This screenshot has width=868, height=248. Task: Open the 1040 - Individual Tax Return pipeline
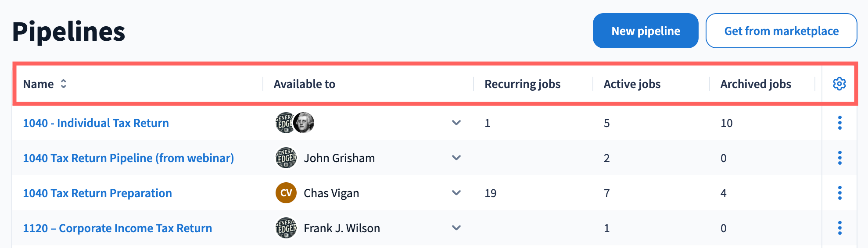pos(96,123)
